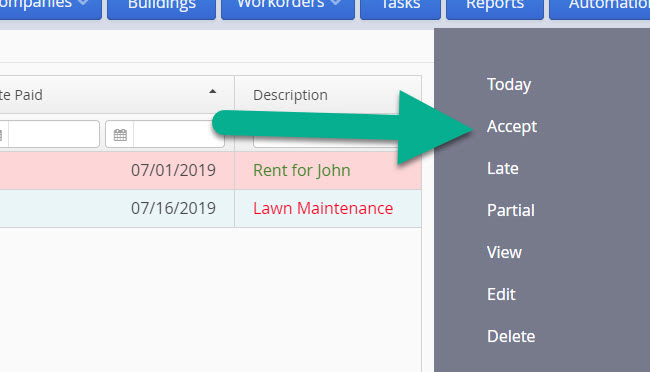650x372 pixels.
Task: Open the Rent for John entry
Action: [x=302, y=170]
